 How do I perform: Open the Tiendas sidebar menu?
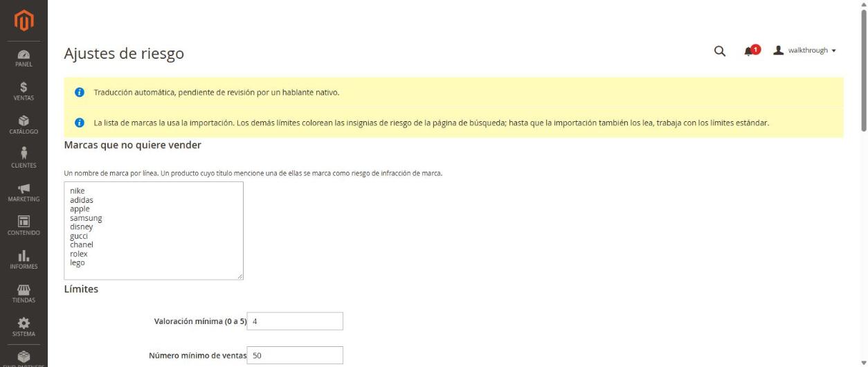point(24,294)
